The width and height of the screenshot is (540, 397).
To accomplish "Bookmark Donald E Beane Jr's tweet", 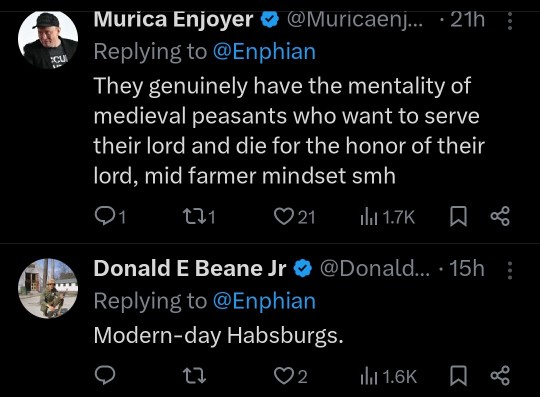I will pyautogui.click(x=458, y=375).
